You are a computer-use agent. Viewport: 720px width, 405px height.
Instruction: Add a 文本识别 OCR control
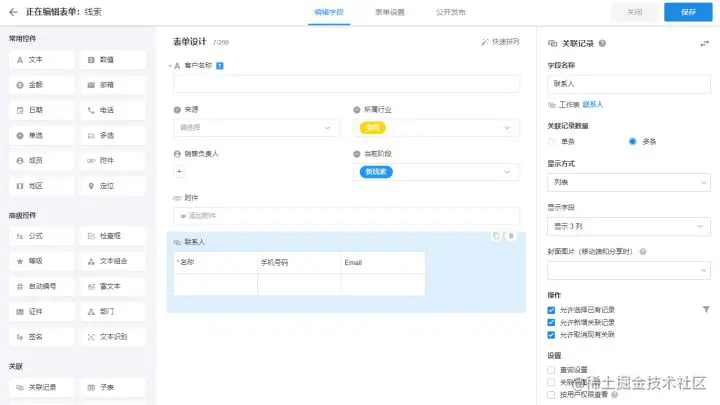pyautogui.click(x=112, y=337)
